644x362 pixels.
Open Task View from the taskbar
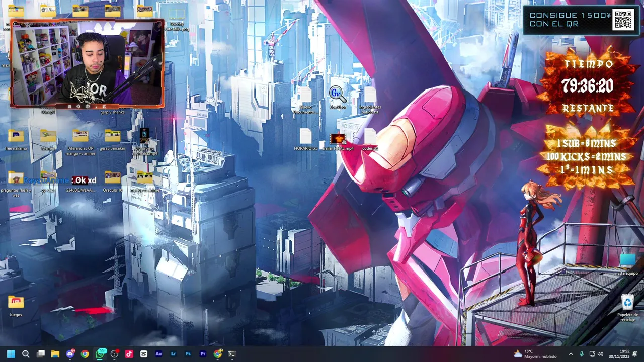41,354
